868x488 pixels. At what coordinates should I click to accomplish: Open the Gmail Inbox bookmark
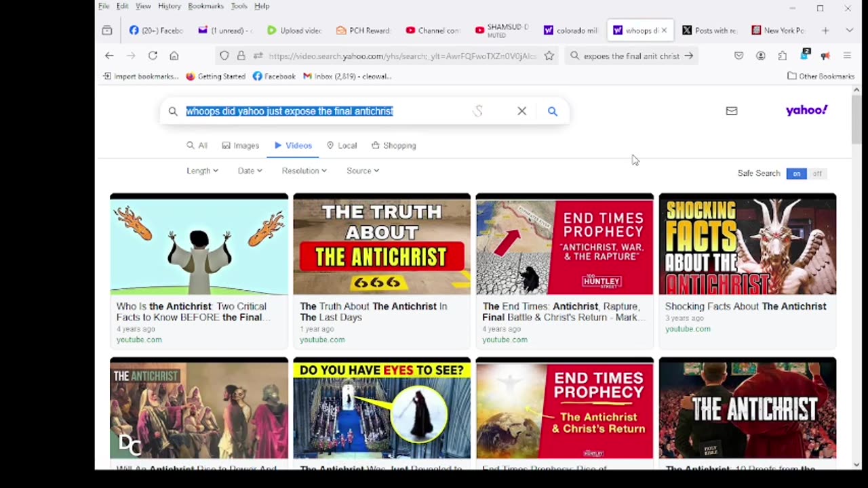[x=347, y=77]
